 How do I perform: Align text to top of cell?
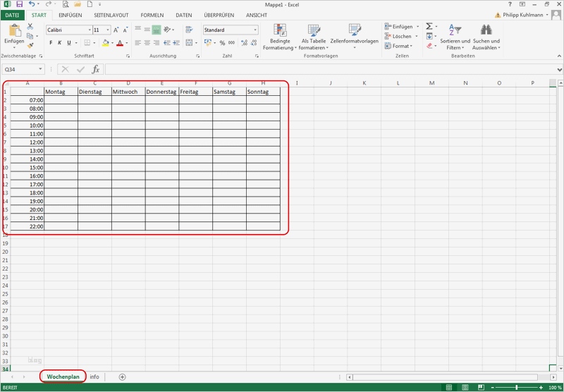[x=137, y=30]
